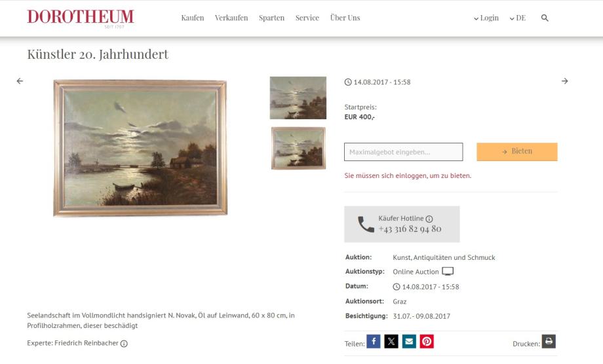The width and height of the screenshot is (603, 364).
Task: Share the lot via email icon
Action: [409, 341]
